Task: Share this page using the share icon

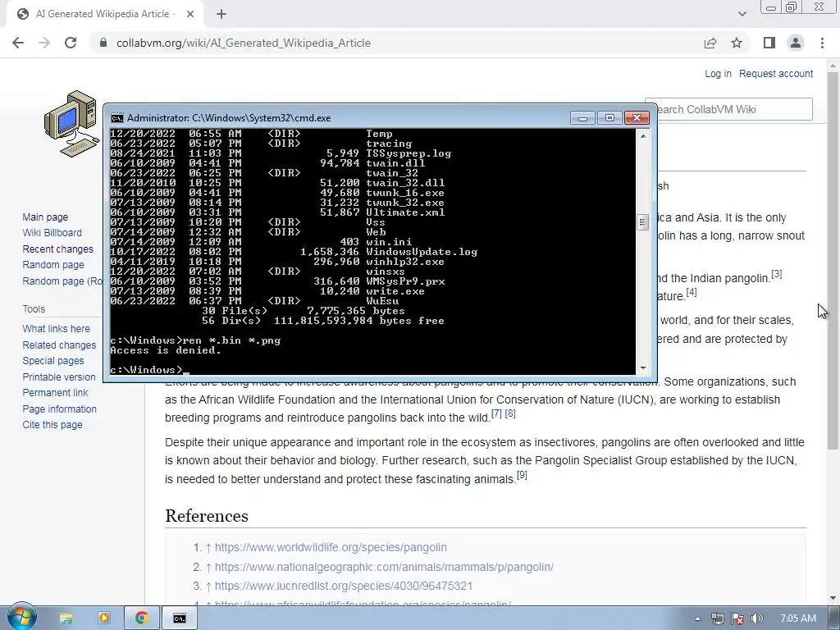Action: point(710,43)
